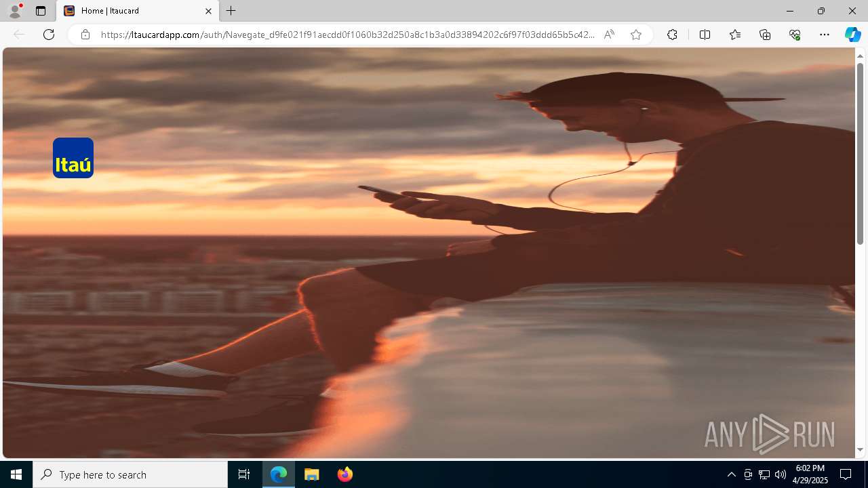
Task: Open the volume control icon
Action: point(781,474)
